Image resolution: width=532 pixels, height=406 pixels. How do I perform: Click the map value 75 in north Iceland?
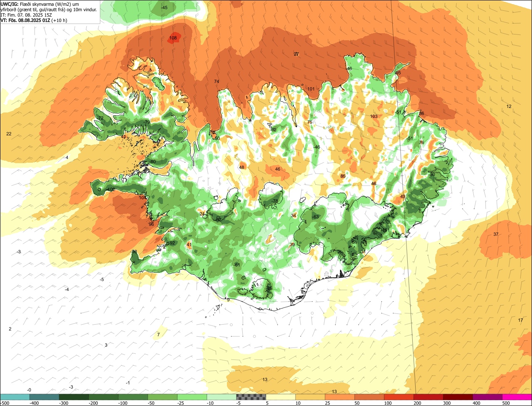[310, 122]
